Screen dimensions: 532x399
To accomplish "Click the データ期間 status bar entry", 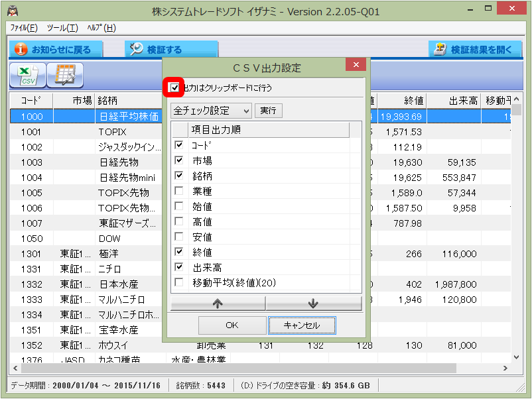I will coord(86,386).
